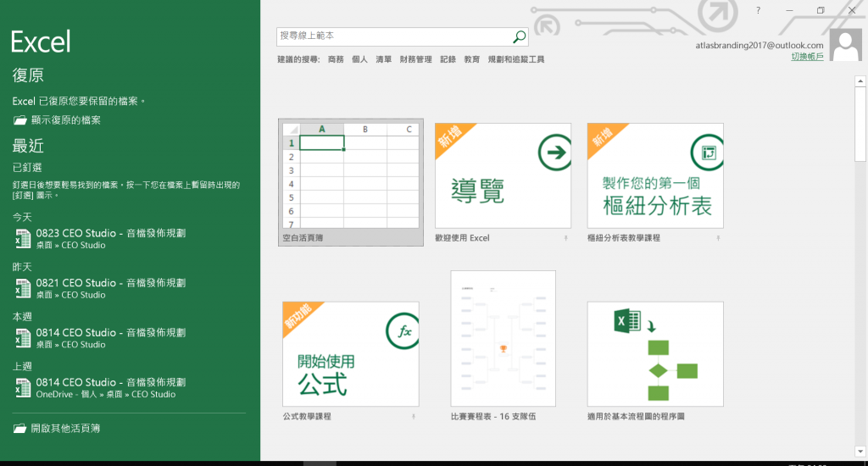
Task: Restore down the Excel window
Action: (x=821, y=10)
